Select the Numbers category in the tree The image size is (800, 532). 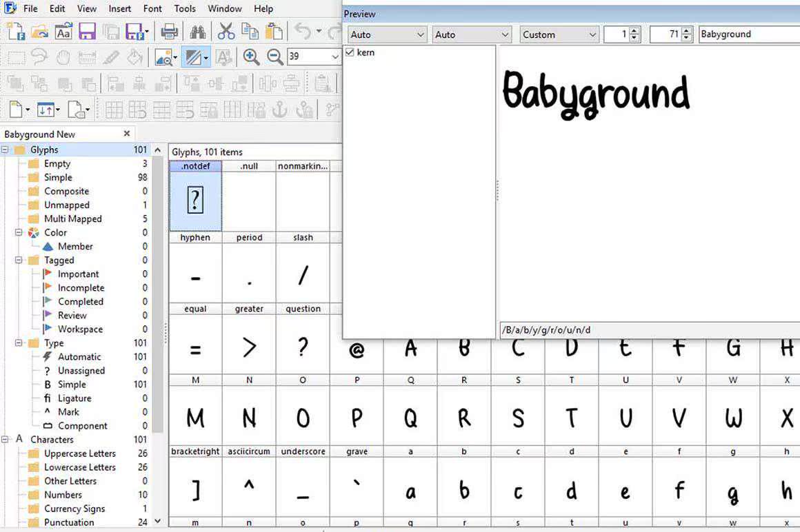coord(63,494)
